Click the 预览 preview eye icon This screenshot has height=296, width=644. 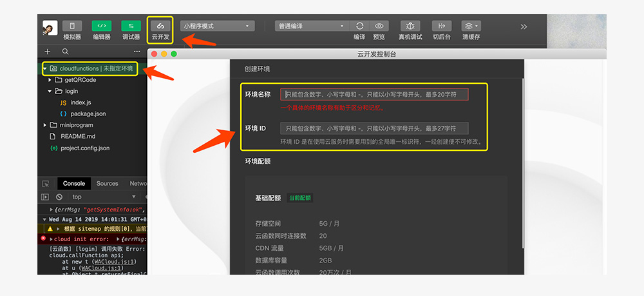coord(379,26)
